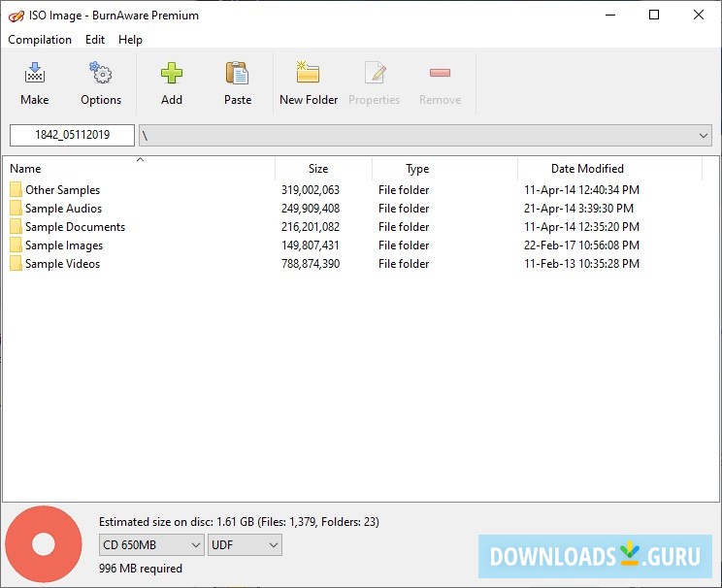Open the CD 650MB disc size dropdown

[151, 545]
